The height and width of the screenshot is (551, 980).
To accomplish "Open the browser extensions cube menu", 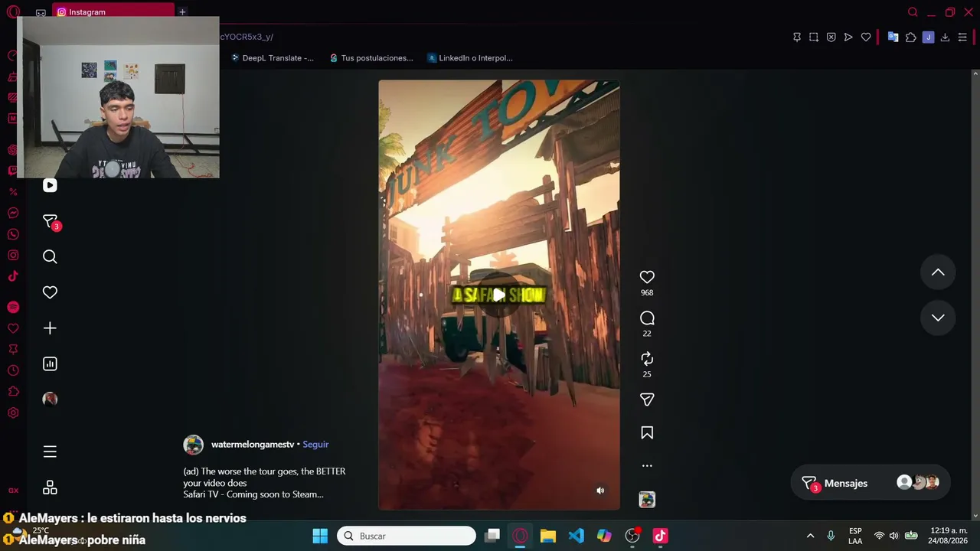I will click(x=910, y=37).
